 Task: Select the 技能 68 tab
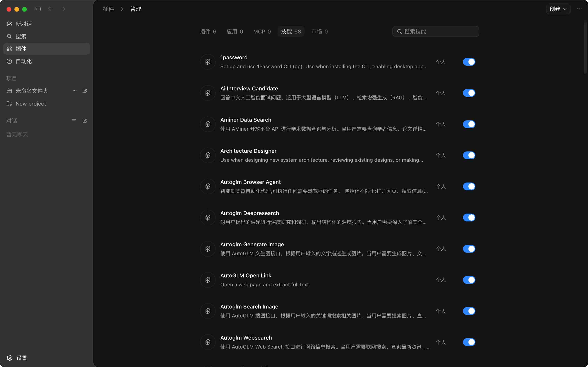(x=291, y=31)
